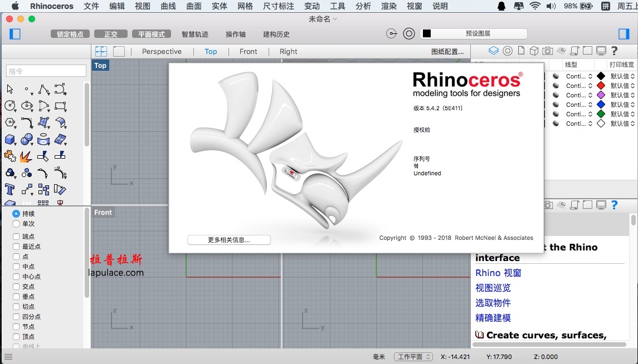Enable the 最近点 osnap checkbox
The image size is (638, 364).
[16, 246]
